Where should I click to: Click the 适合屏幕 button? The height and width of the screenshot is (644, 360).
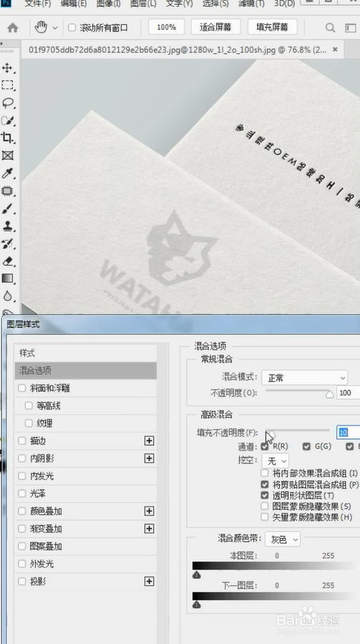pos(215,27)
